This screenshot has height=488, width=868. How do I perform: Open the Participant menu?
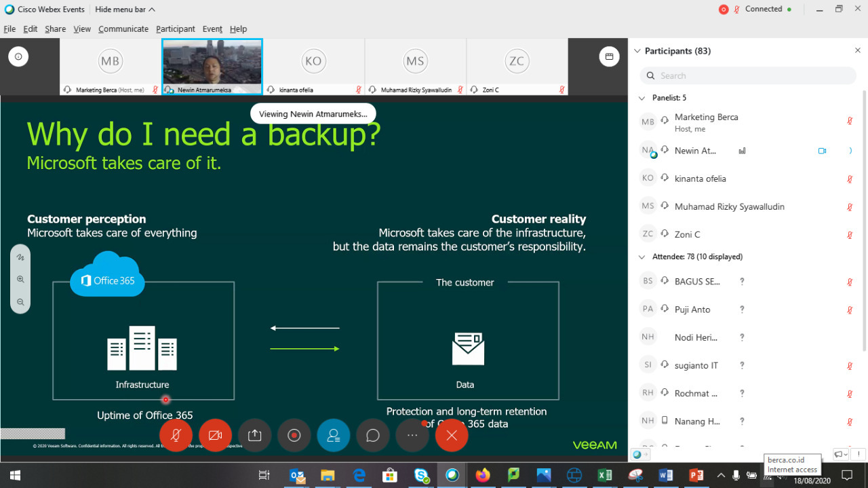pyautogui.click(x=175, y=29)
